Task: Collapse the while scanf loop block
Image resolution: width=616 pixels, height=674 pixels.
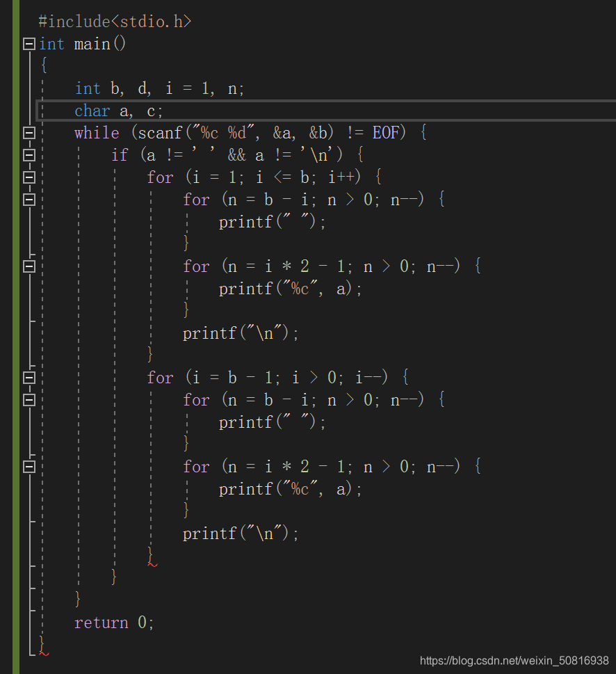Action: click(29, 133)
